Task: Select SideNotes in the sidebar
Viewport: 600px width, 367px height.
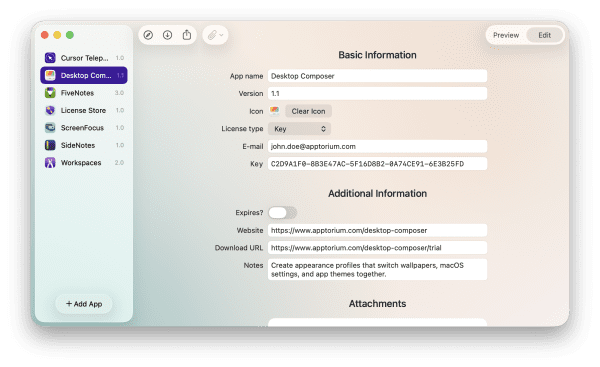Action: [x=84, y=145]
